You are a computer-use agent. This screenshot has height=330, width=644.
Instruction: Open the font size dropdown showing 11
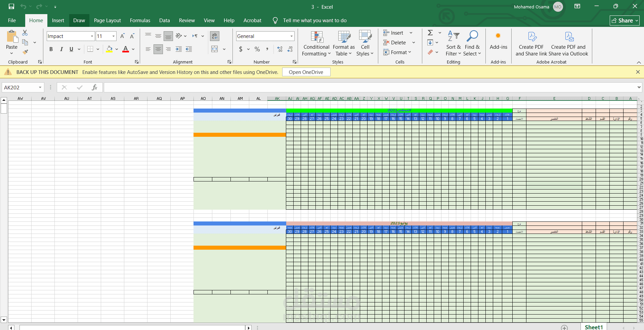coord(114,36)
